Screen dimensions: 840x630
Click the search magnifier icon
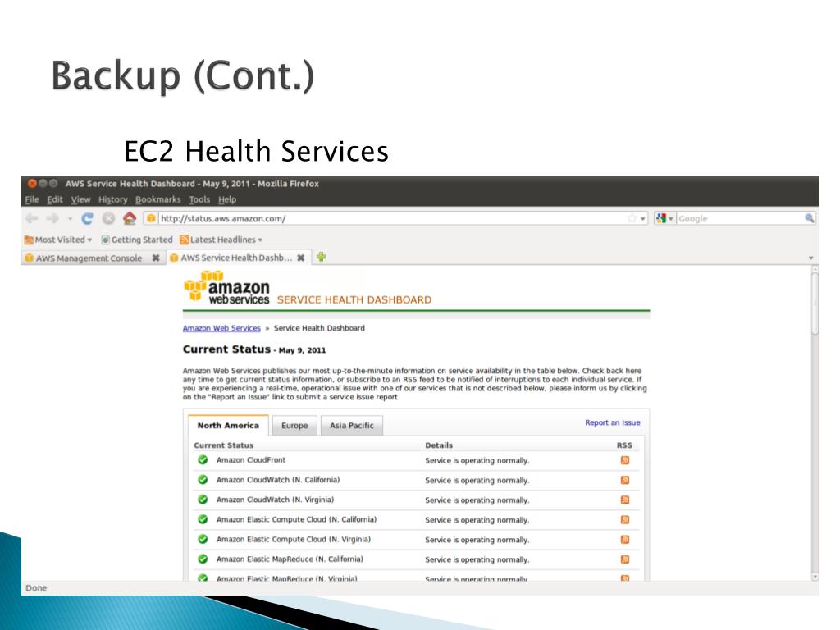[x=809, y=218]
